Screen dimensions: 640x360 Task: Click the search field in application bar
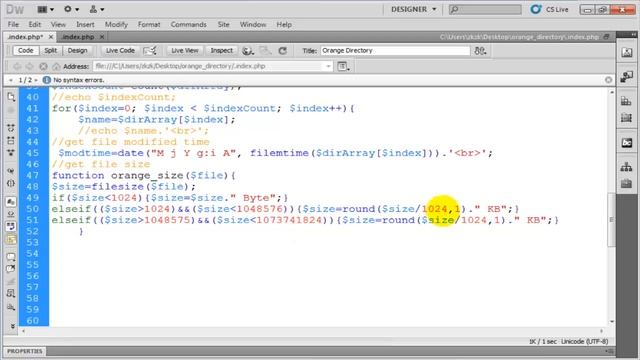click(485, 9)
